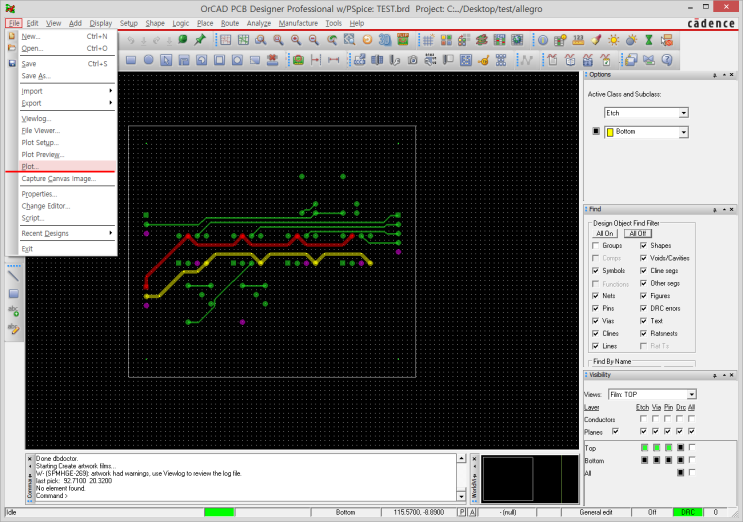Enable the Groups find filter checkbox
The height and width of the screenshot is (522, 743).
pos(596,245)
